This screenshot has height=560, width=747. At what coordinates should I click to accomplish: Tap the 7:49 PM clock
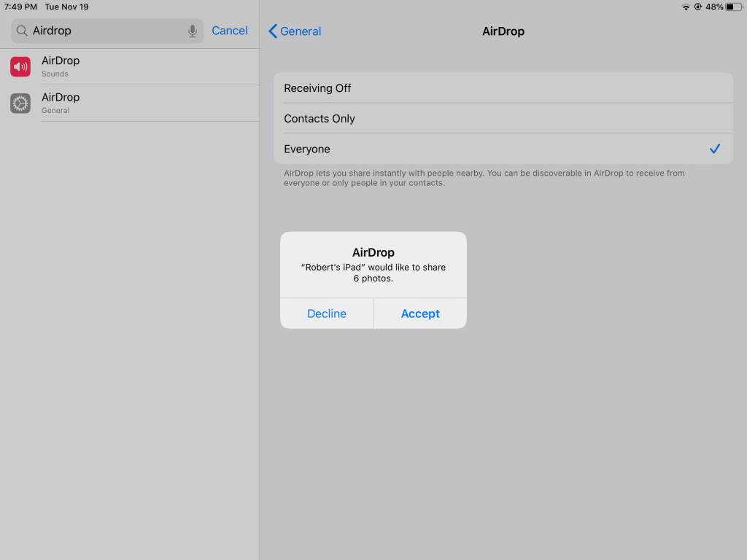click(x=20, y=7)
